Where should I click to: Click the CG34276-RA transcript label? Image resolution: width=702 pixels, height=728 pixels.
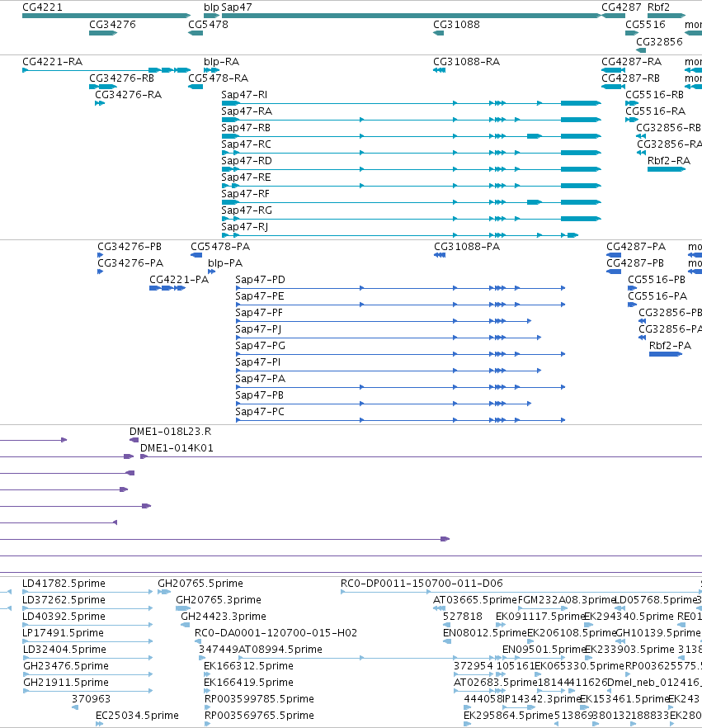[129, 95]
